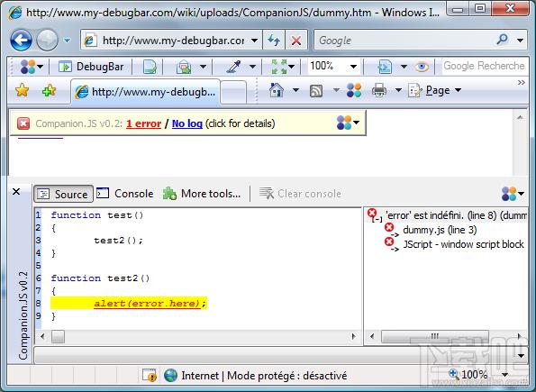
Task: Switch to the Source view
Action: pyautogui.click(x=63, y=194)
